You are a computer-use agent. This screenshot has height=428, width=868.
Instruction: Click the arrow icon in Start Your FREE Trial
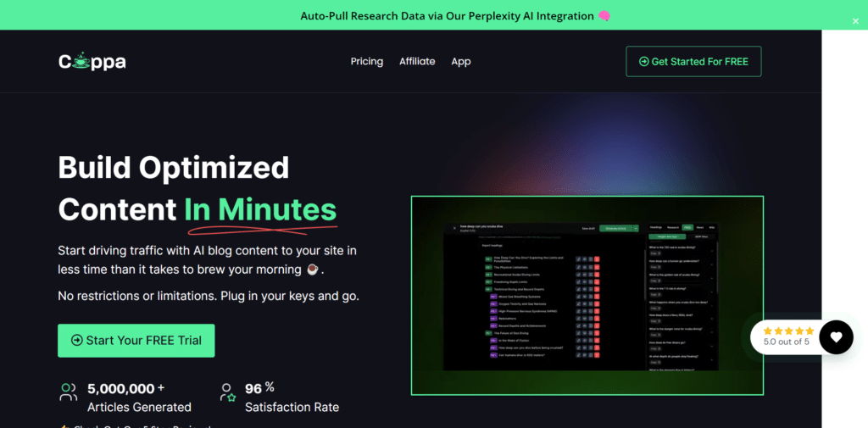click(76, 341)
